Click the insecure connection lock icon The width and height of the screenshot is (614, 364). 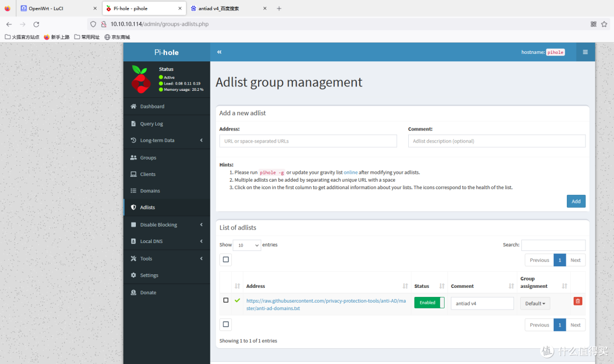pyautogui.click(x=104, y=24)
